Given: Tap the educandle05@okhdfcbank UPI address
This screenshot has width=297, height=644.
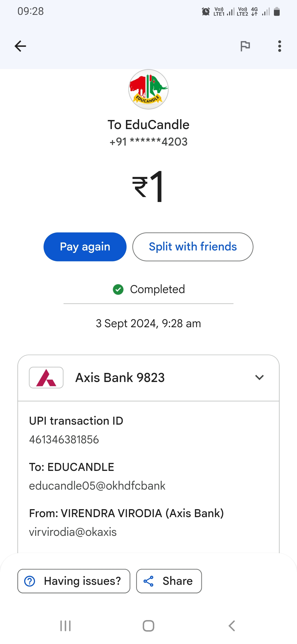Looking at the screenshot, I should coord(97,486).
